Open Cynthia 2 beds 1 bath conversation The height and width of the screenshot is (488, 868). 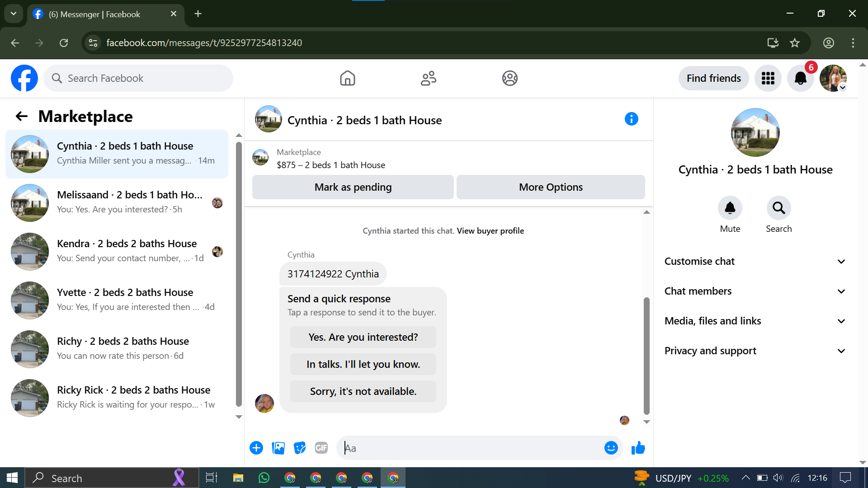click(117, 154)
